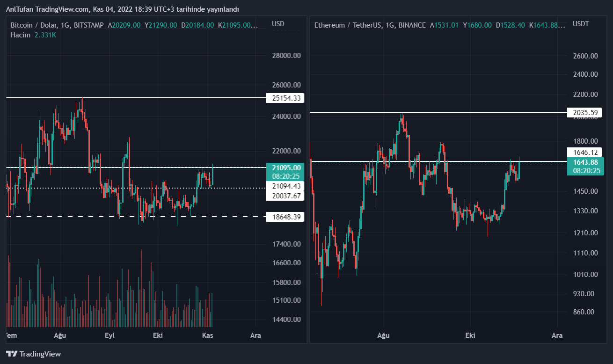Viewport: 613px width, 364px height.
Task: Click the Eki month label on Ethereum time axis
Action: [x=470, y=335]
